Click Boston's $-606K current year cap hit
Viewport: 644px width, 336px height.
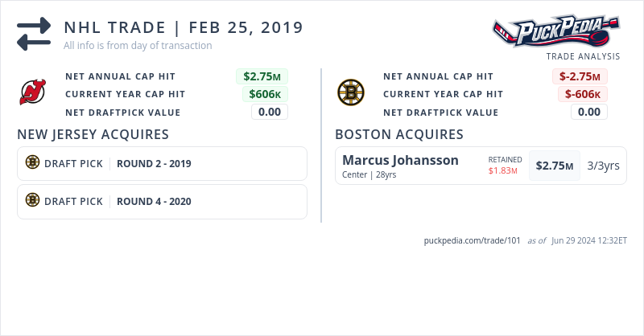(583, 94)
